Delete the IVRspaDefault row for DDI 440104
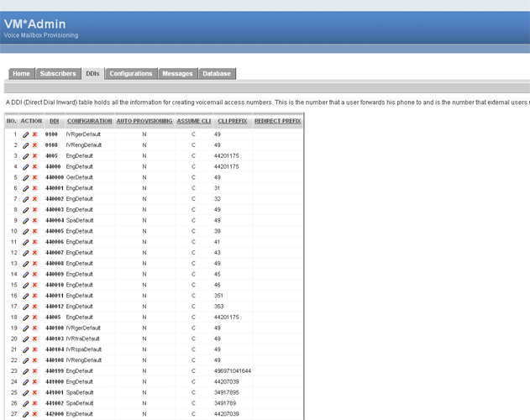This screenshot has height=420, width=530. (35, 349)
